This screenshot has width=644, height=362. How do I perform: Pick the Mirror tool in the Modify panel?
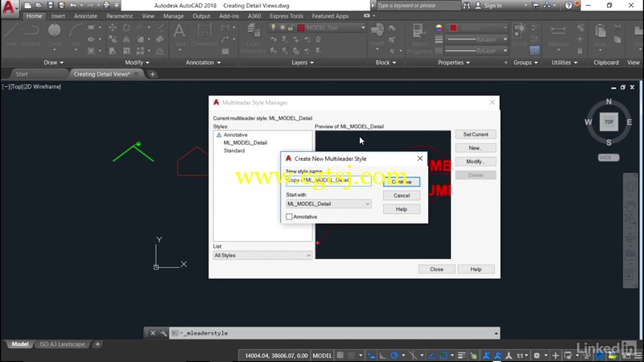tap(126, 39)
